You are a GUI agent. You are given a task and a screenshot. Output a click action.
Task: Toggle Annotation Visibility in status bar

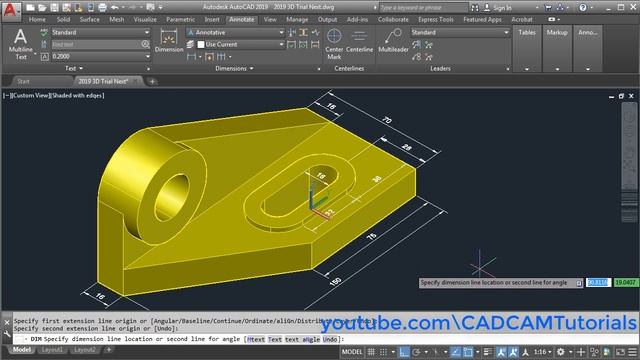tap(501, 352)
